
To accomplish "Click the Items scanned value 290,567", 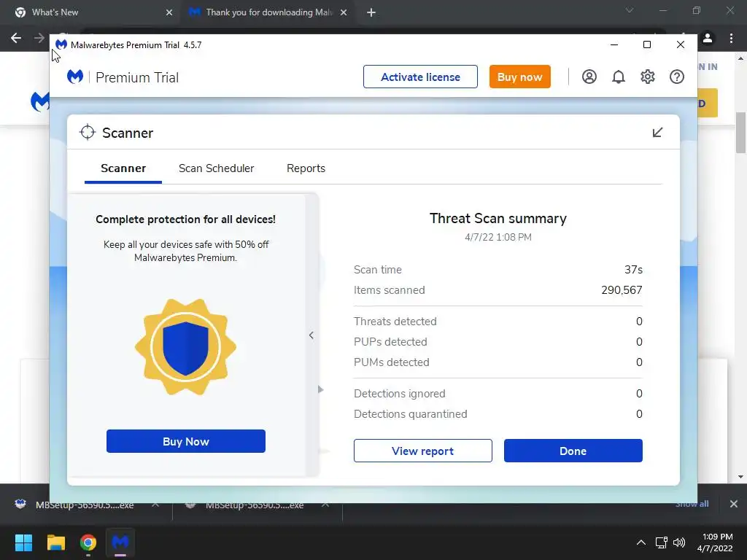I will pyautogui.click(x=622, y=290).
